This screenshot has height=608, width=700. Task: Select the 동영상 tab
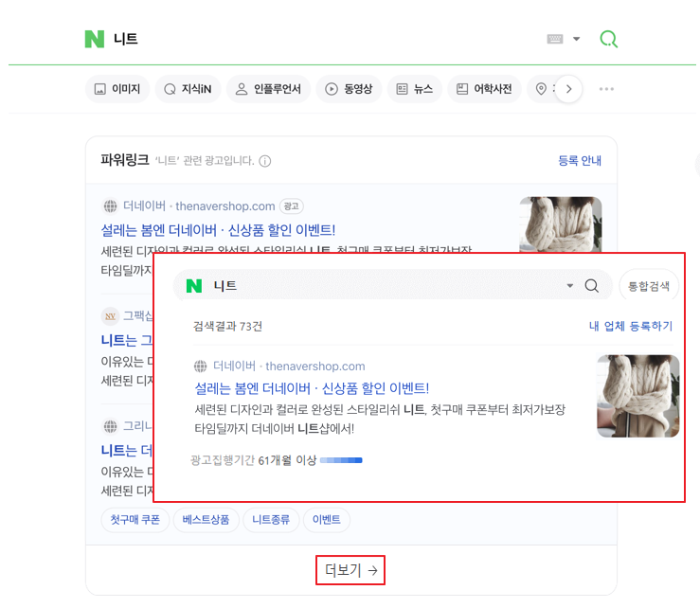tap(349, 89)
